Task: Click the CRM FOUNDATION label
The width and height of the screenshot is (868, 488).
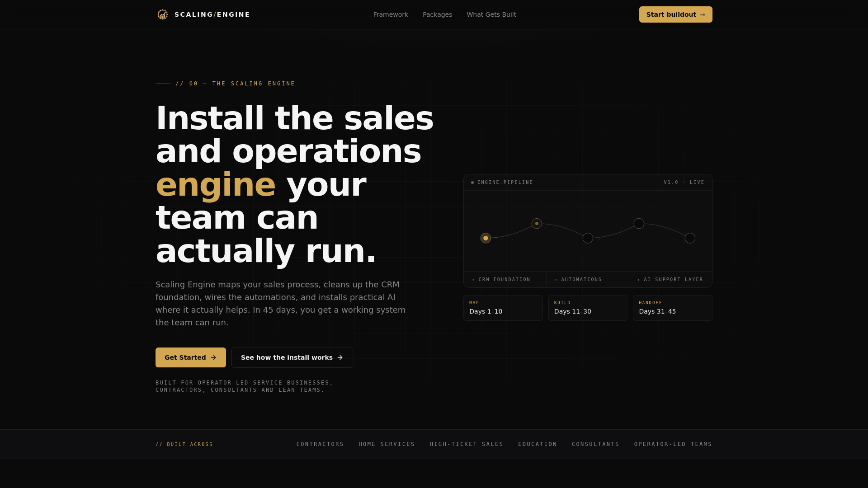Action: click(x=505, y=280)
